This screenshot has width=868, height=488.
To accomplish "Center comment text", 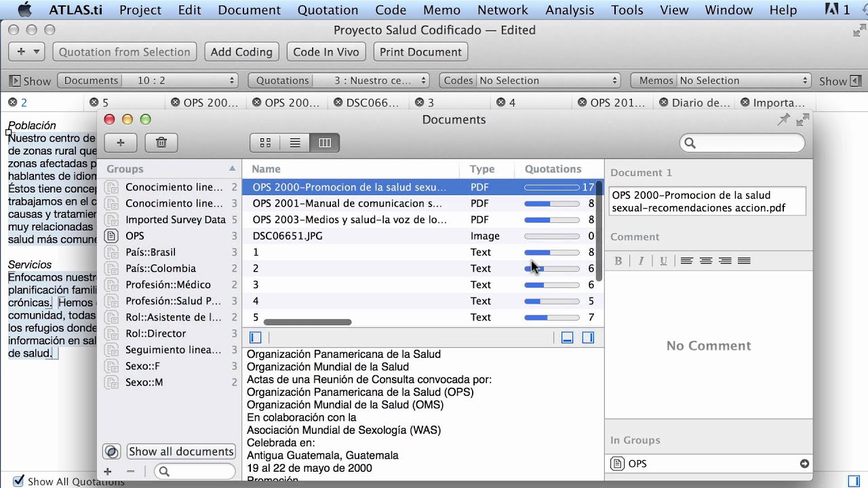I will 706,261.
